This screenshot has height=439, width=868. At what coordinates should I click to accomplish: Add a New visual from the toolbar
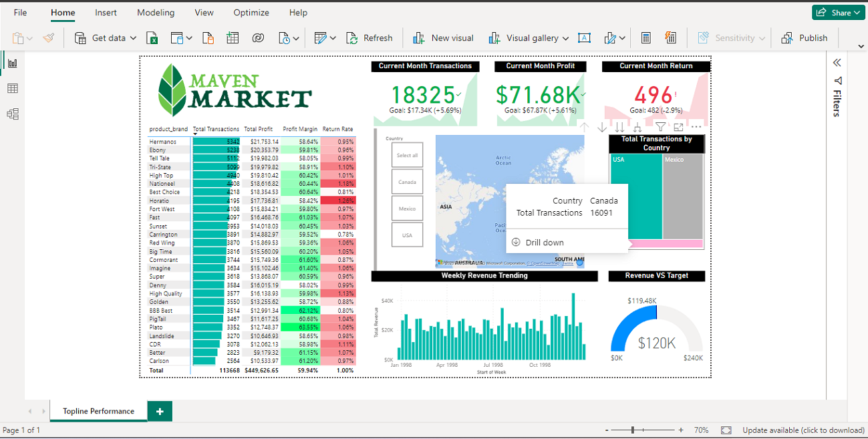click(x=442, y=38)
